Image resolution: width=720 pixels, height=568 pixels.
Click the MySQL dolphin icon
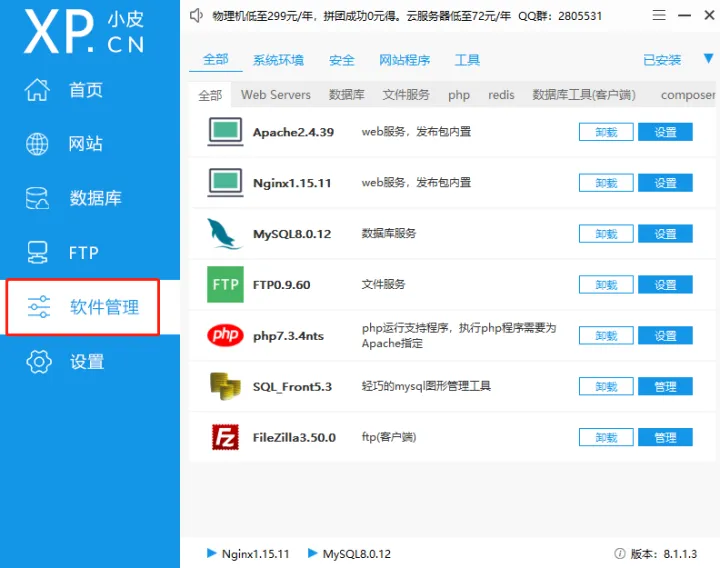click(224, 234)
